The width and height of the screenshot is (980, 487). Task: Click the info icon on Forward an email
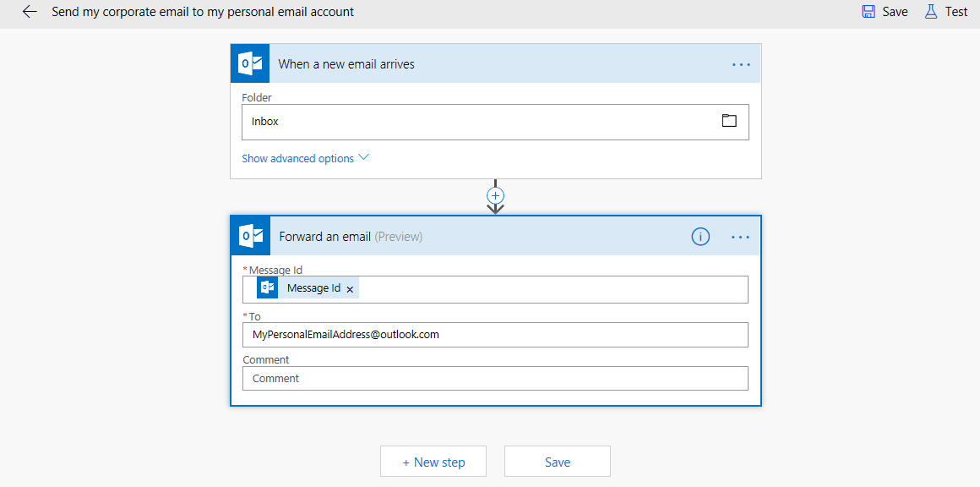(700, 237)
